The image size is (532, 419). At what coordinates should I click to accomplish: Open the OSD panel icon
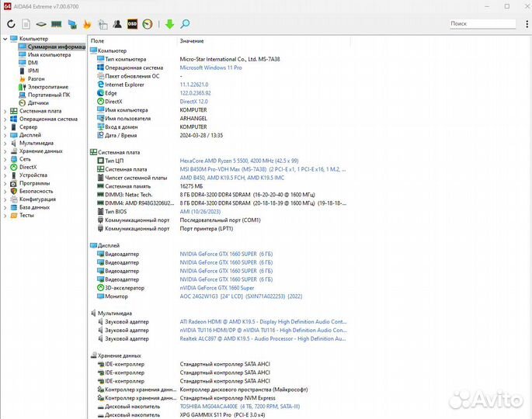click(x=132, y=24)
